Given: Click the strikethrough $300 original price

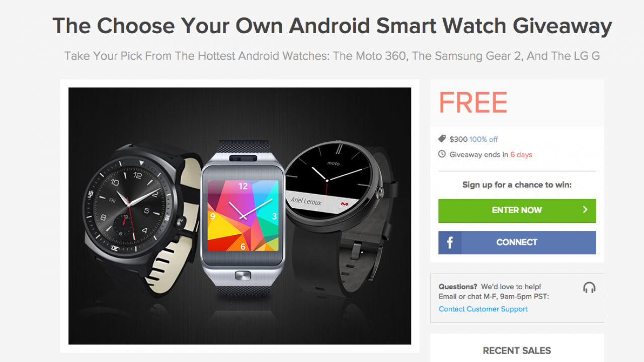Looking at the screenshot, I should (x=458, y=139).
